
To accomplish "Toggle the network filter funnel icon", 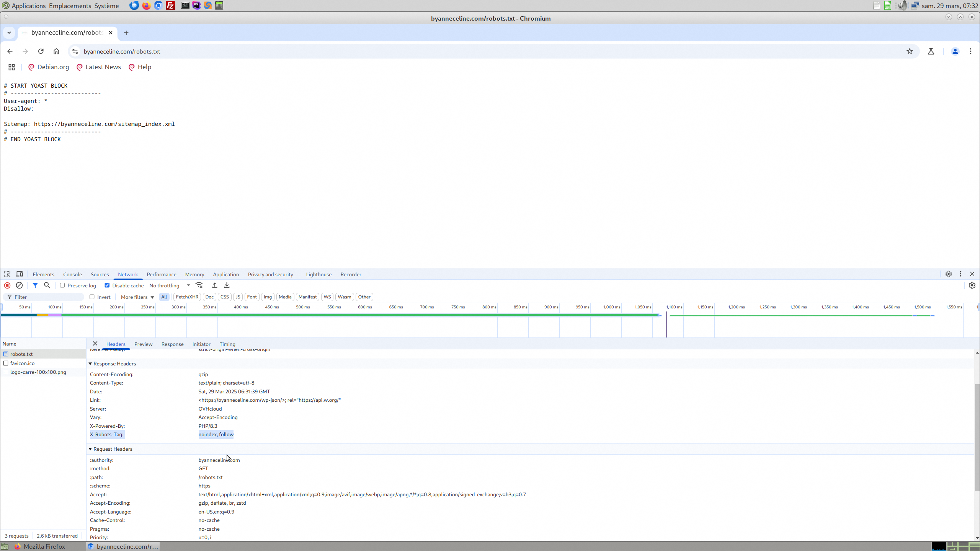I will tap(35, 285).
